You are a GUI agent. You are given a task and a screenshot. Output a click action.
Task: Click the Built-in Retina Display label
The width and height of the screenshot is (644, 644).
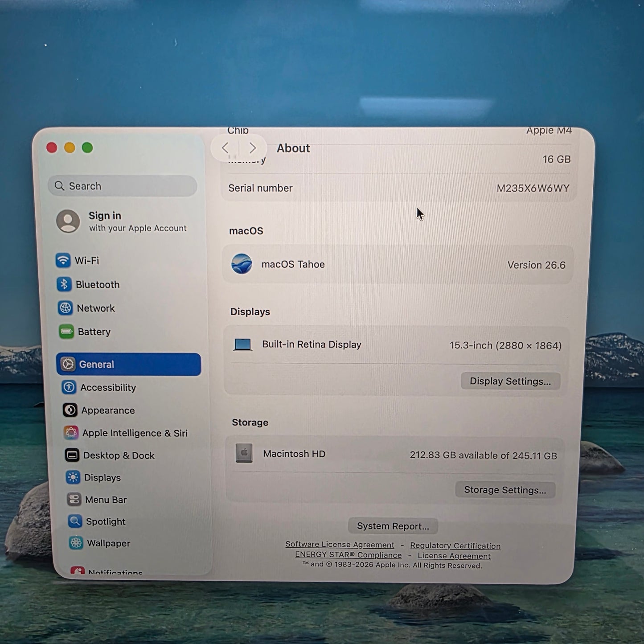312,345
